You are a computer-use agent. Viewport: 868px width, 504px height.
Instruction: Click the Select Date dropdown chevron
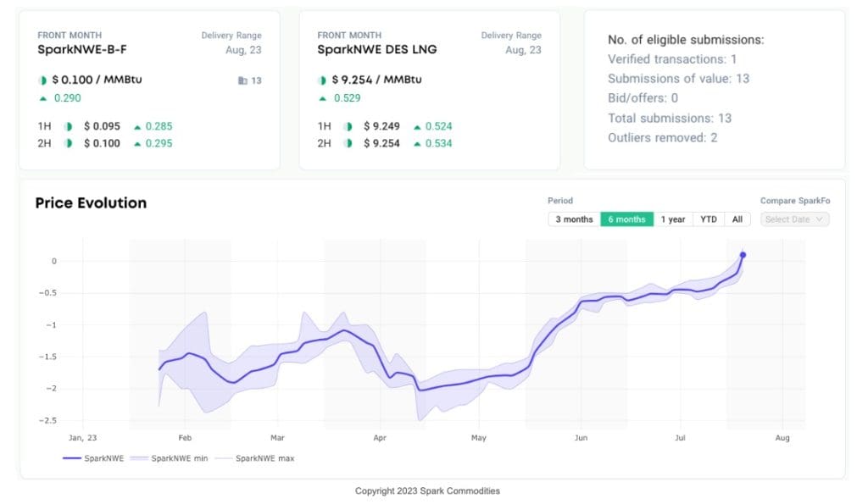[x=820, y=219]
